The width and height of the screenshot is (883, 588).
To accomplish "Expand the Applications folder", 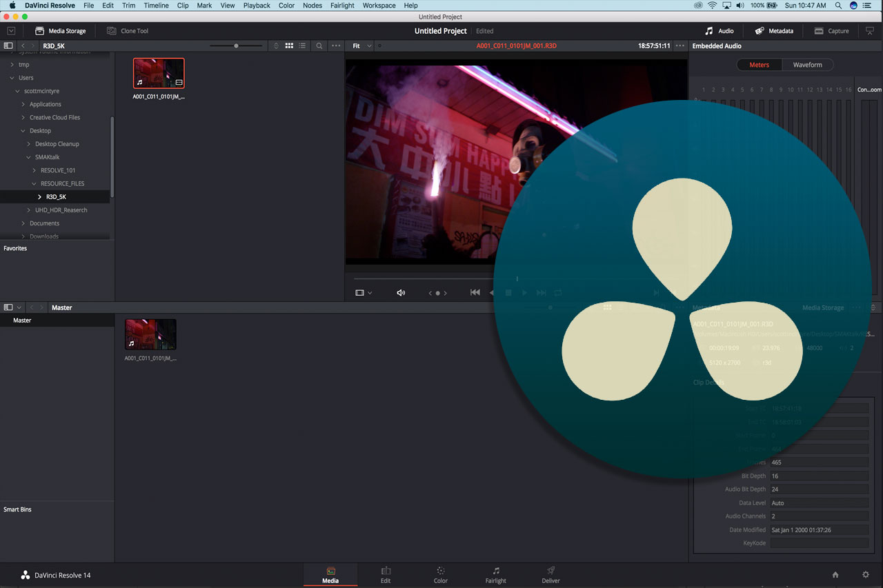I will pyautogui.click(x=23, y=104).
